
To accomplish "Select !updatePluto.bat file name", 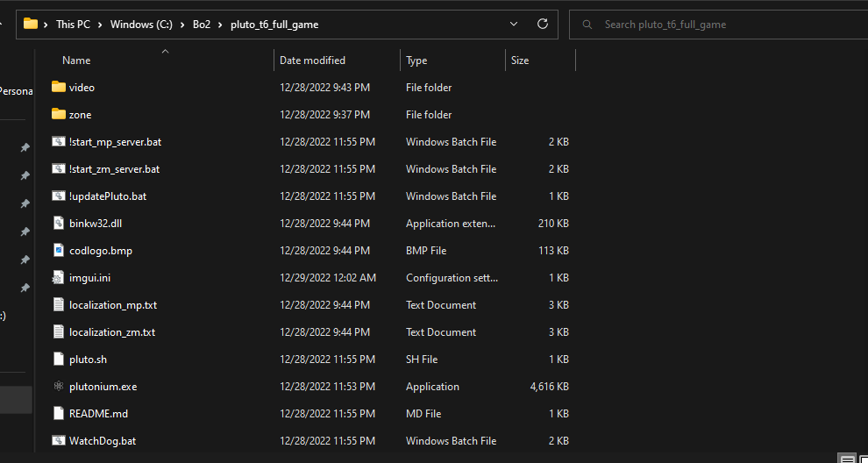I will click(108, 196).
